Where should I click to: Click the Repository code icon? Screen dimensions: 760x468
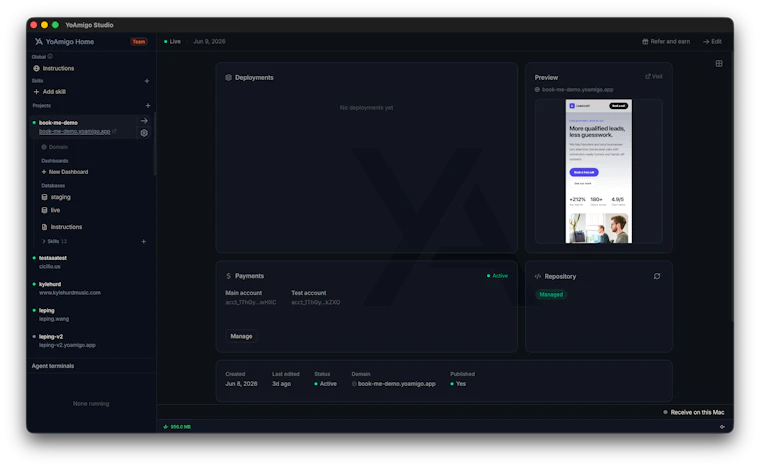[538, 277]
